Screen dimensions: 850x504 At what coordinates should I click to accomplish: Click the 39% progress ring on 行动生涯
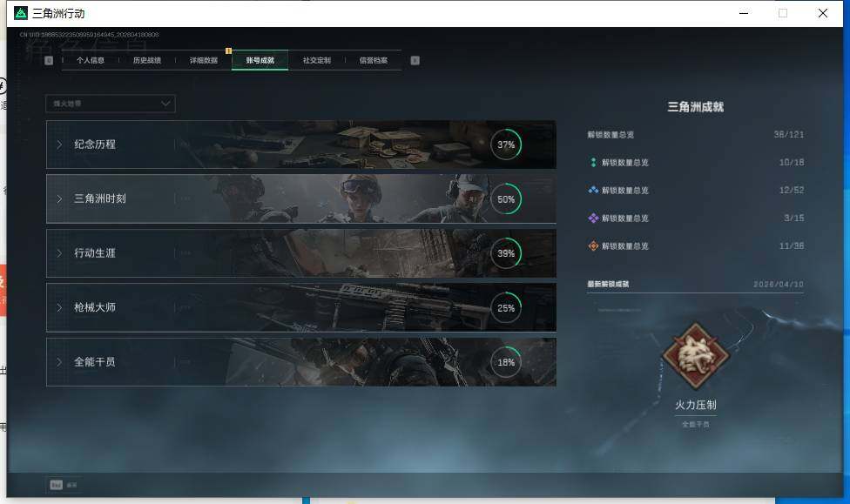[x=506, y=253]
